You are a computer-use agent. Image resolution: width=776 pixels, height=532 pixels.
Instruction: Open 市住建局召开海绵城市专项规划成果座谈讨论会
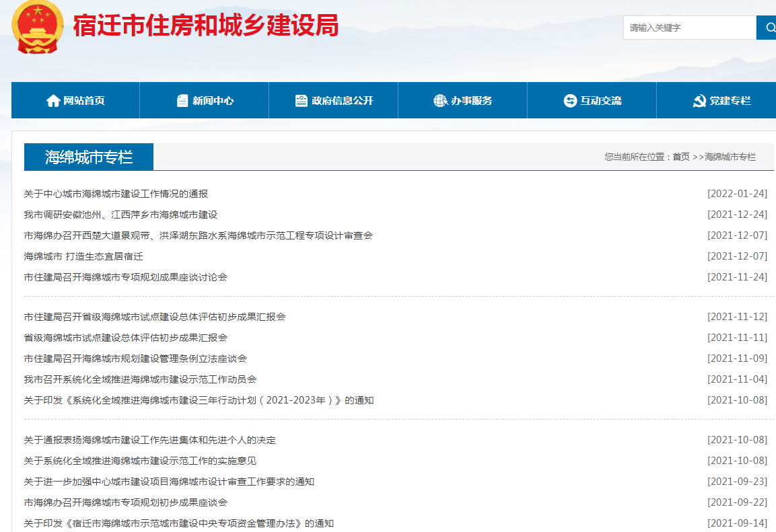coord(126,277)
